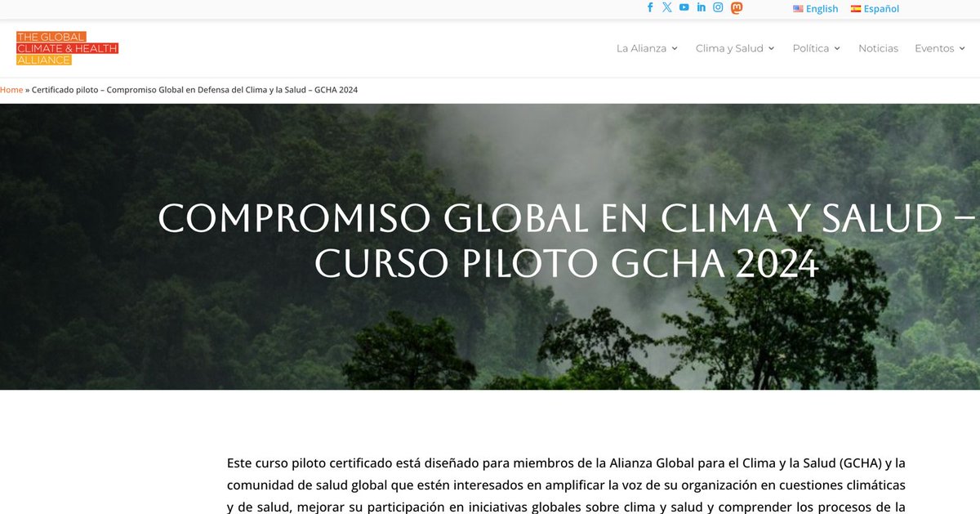Expand the Eventos dropdown chevron
Image resolution: width=980 pixels, height=514 pixels.
[x=962, y=49]
